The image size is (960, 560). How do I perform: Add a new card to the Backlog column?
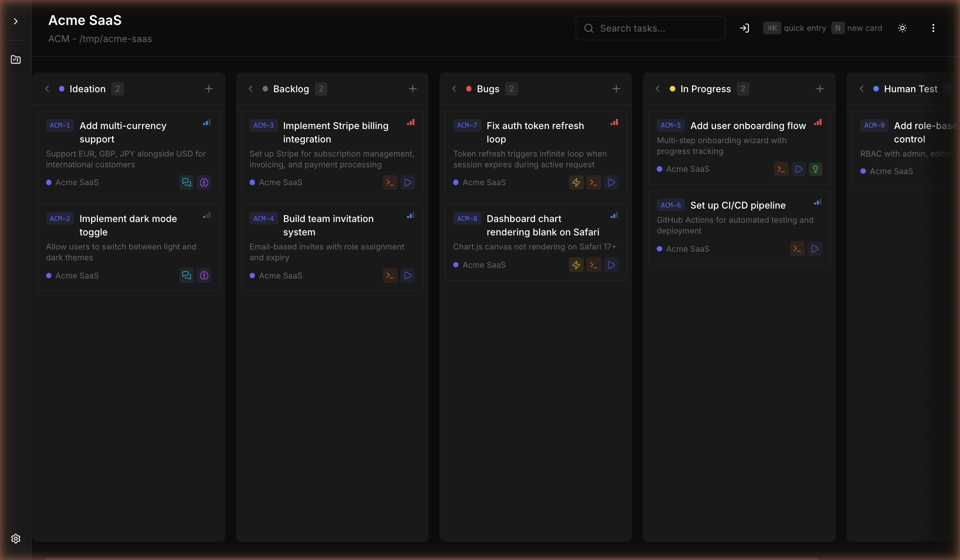click(x=413, y=89)
